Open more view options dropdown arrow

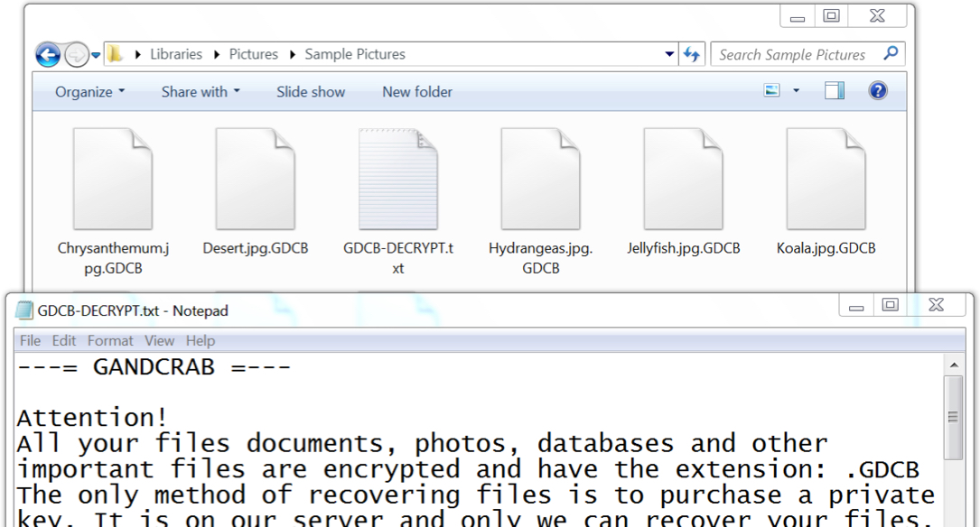click(797, 91)
